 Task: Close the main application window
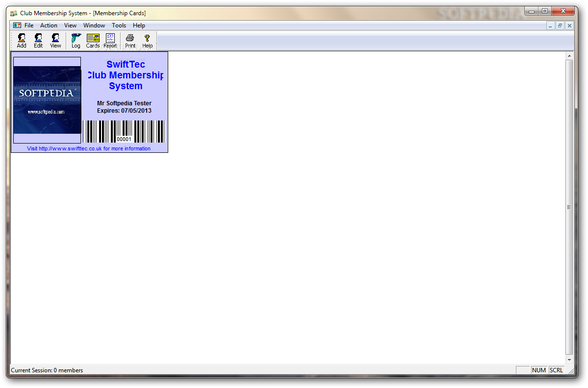[x=563, y=11]
